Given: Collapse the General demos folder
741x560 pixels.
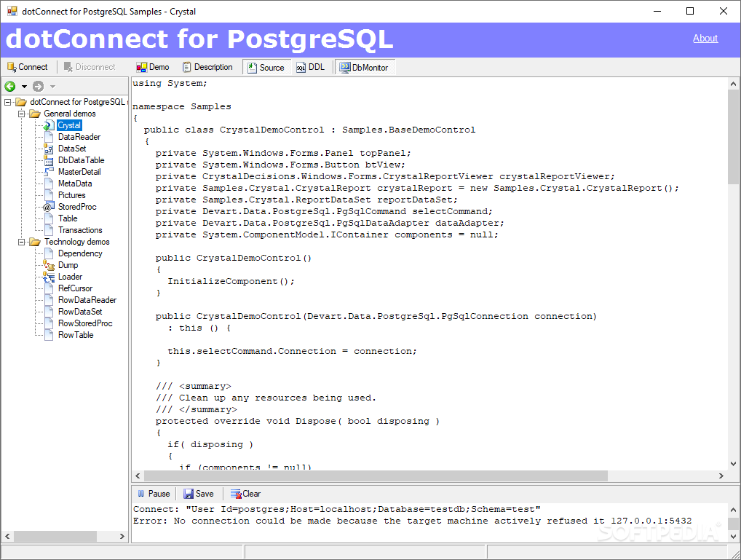Looking at the screenshot, I should (21, 114).
